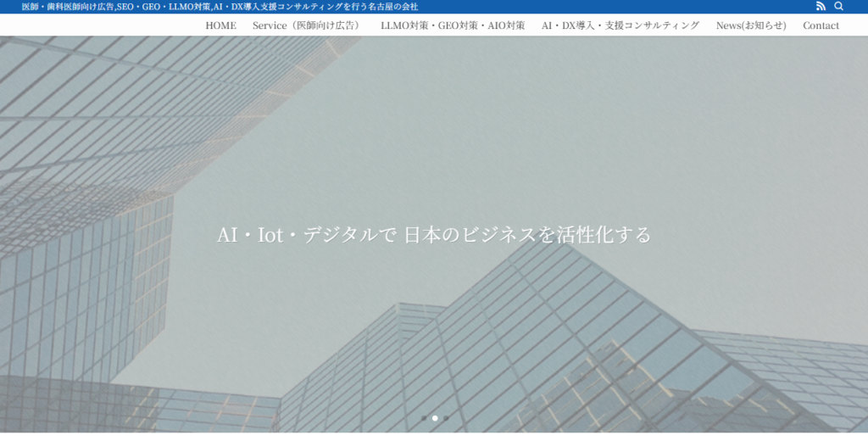Viewport: 868px width, 441px height.
Task: Click hero headline AI・Iot・デジタルで 日本のビジネスを活性化する
Action: point(434,235)
